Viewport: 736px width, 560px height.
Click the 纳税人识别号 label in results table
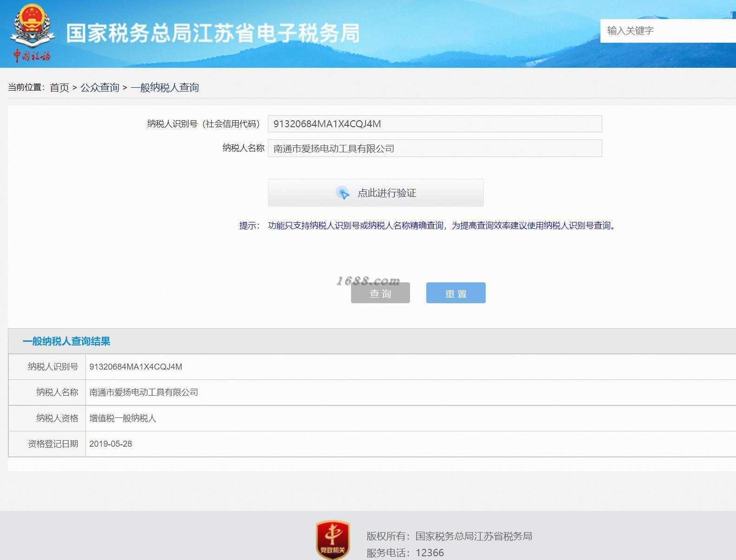pos(53,367)
